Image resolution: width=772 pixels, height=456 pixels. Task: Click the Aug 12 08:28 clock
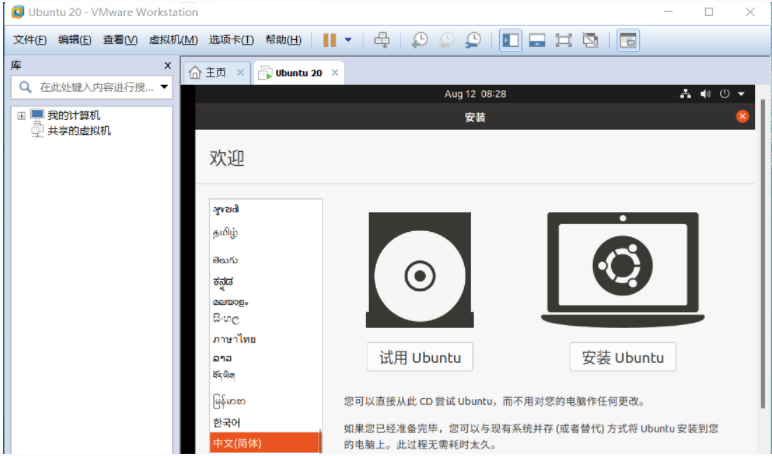[x=475, y=94]
